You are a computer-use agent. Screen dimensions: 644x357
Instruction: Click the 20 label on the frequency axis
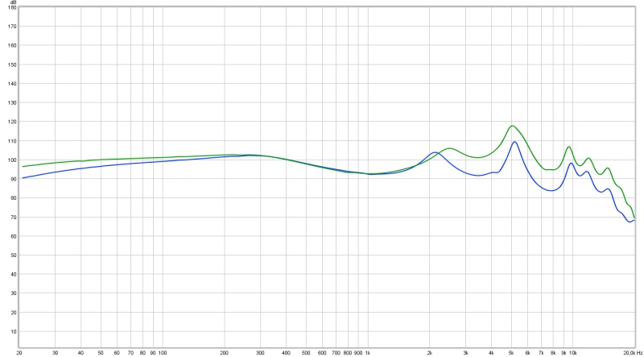[19, 353]
